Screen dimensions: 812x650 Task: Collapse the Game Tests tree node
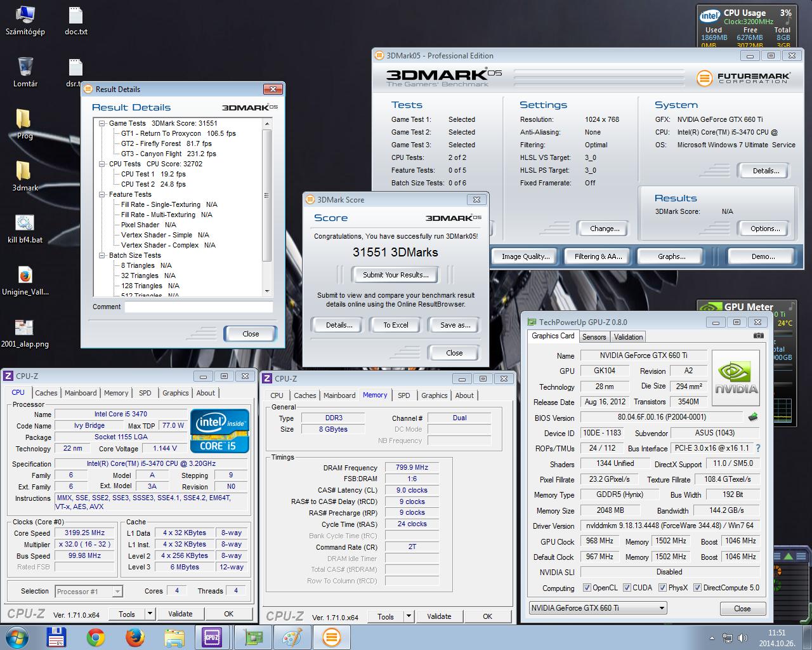tap(102, 124)
